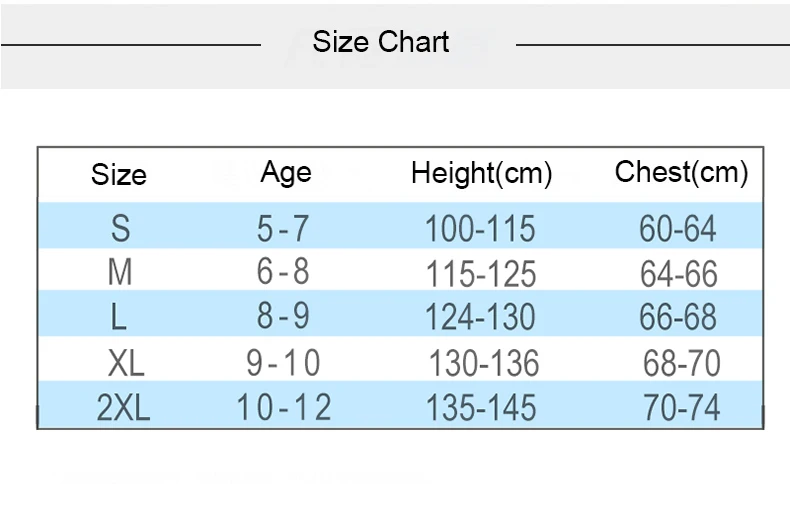Click chest value 68-70
This screenshot has width=790, height=510.
tap(682, 363)
